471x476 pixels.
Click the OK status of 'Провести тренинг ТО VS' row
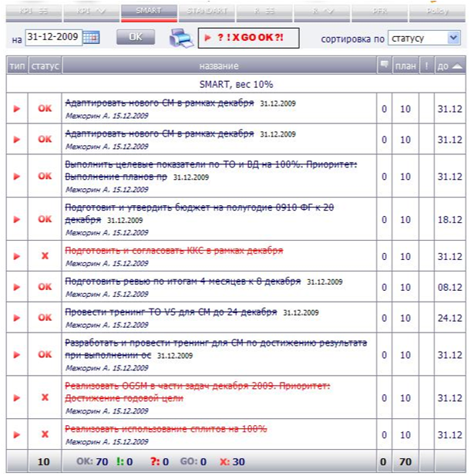(x=45, y=317)
